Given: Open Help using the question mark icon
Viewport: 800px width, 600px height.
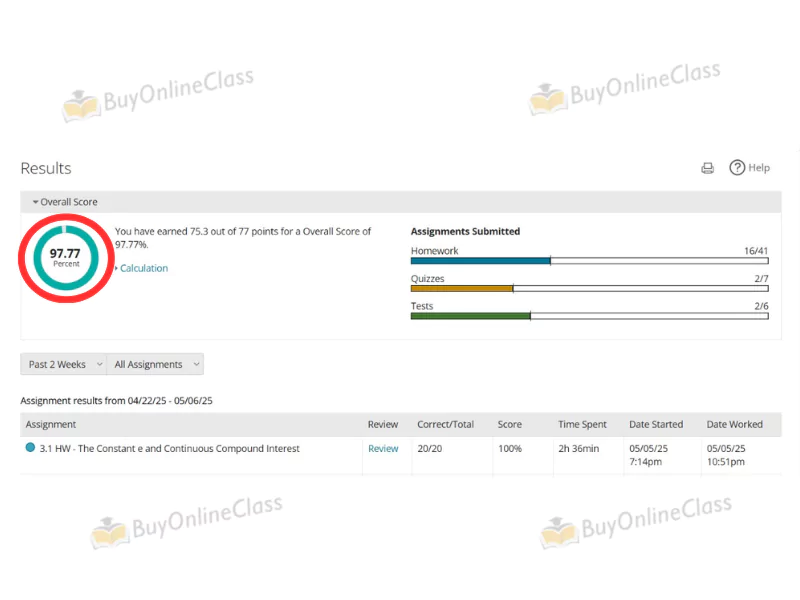Looking at the screenshot, I should [737, 168].
